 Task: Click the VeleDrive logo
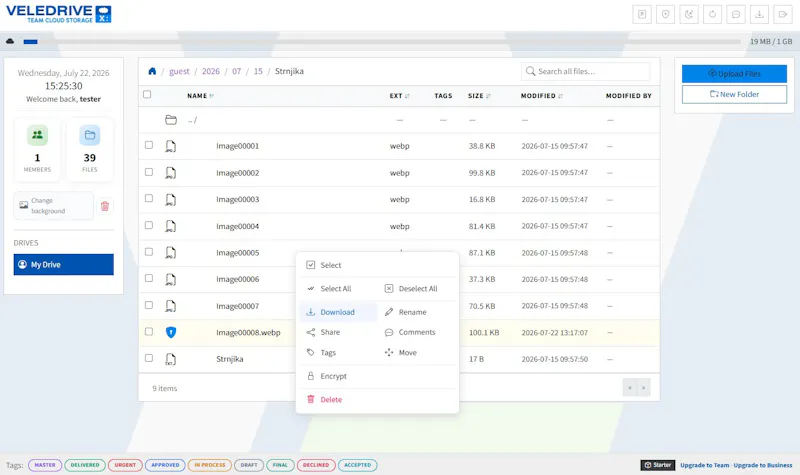coord(58,14)
